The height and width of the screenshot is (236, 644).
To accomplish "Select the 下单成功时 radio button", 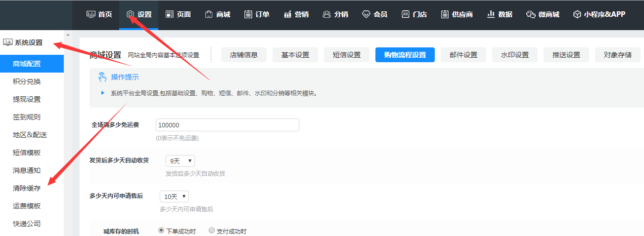I will [x=161, y=231].
